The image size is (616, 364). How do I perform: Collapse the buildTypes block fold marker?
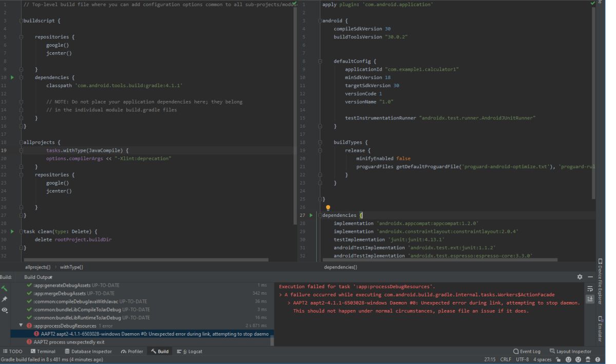pos(319,143)
